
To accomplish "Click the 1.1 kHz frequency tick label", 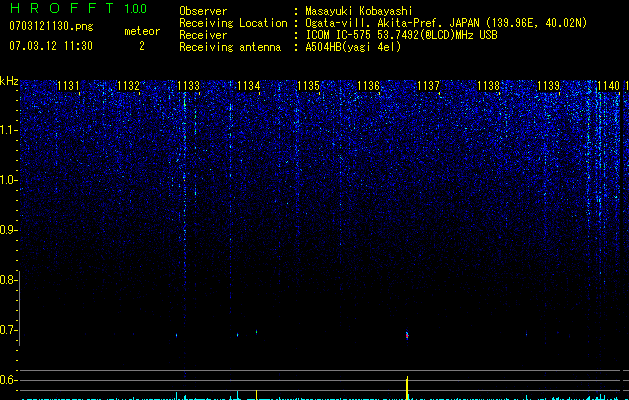I will point(9,130).
